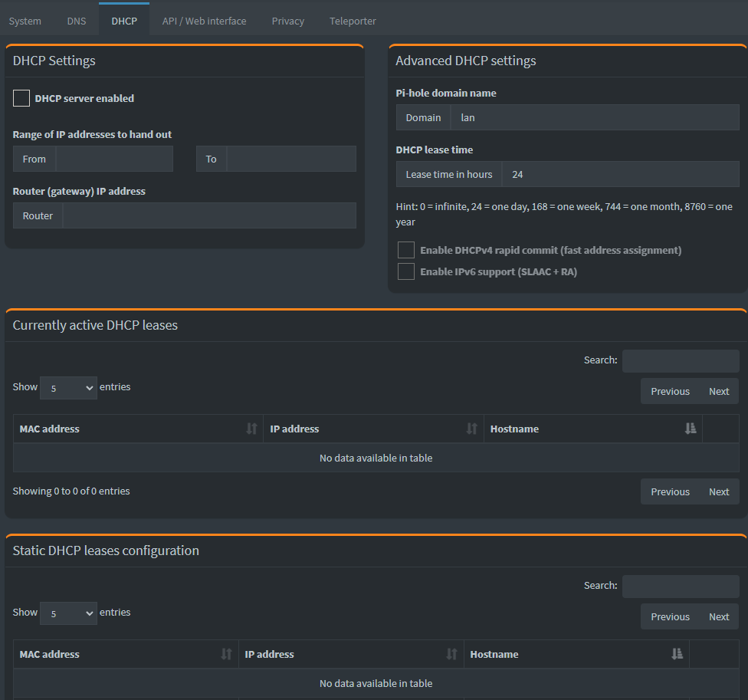Switch to the DNS tab

[77, 21]
